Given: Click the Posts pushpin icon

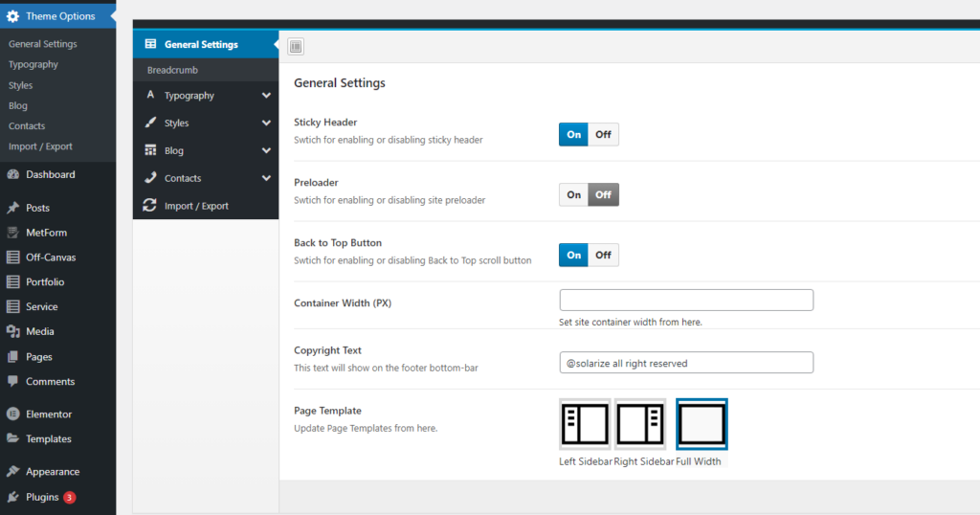Looking at the screenshot, I should point(12,208).
